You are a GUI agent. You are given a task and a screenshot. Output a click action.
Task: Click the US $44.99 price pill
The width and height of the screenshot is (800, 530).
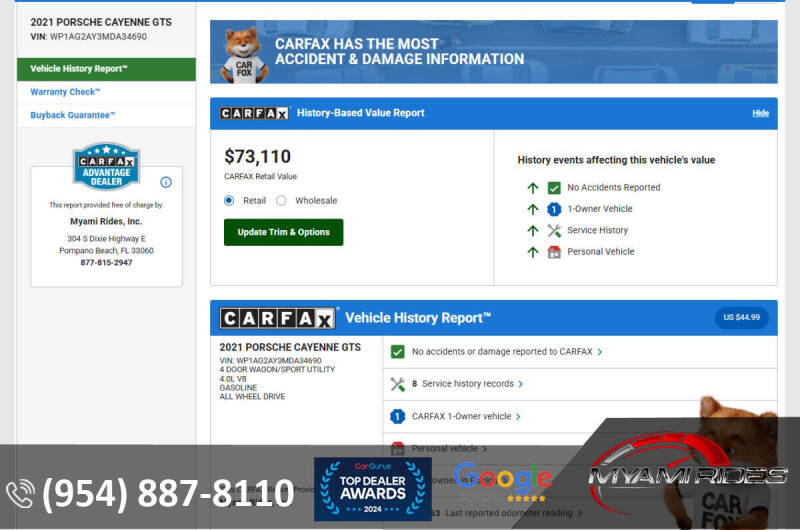(741, 317)
